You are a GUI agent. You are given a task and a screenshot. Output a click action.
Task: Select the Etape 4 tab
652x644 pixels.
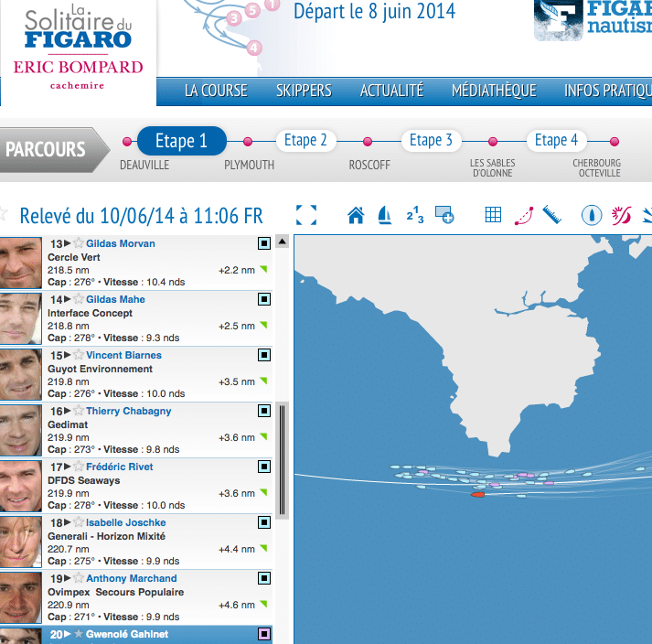[556, 140]
